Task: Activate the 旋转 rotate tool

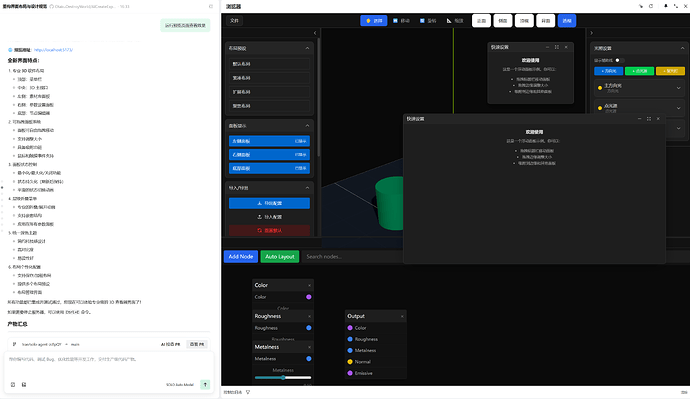Action: point(428,21)
